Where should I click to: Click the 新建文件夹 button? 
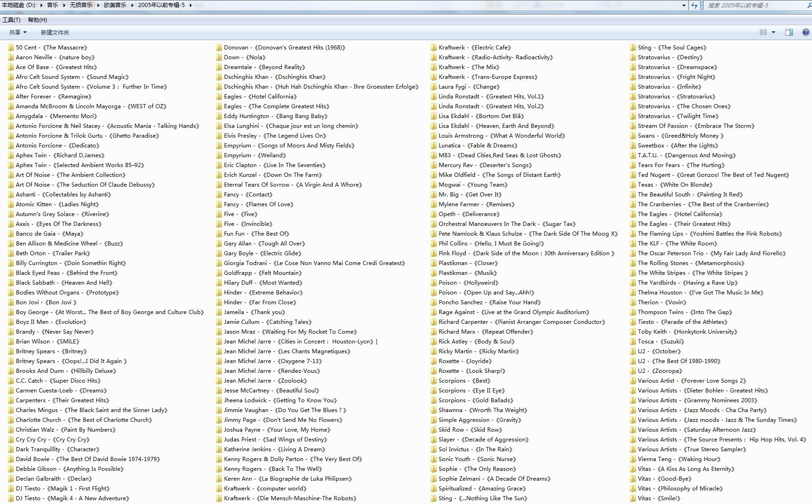click(x=55, y=32)
